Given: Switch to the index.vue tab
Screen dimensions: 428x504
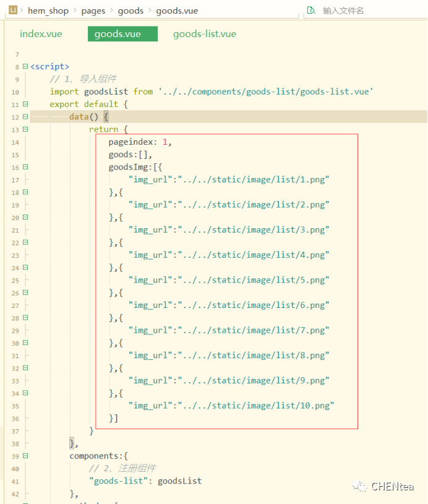Looking at the screenshot, I should pos(41,34).
